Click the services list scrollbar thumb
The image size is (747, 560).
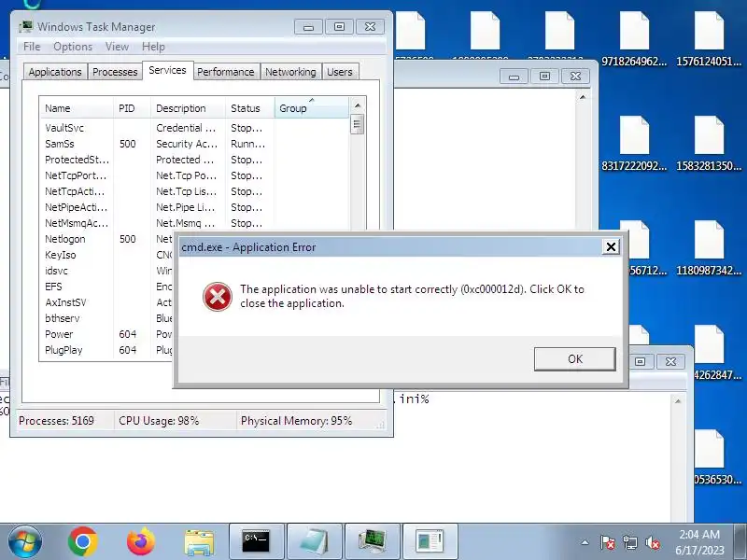[358, 125]
